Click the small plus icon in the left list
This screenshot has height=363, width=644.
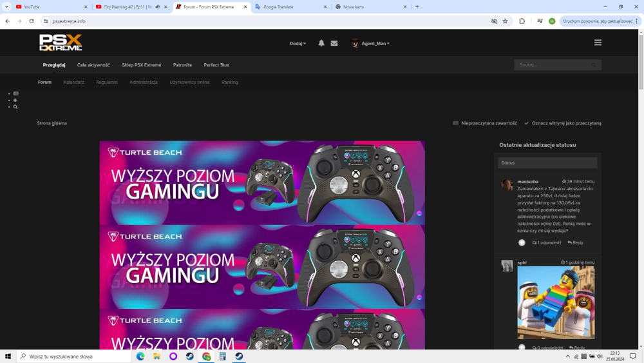click(x=15, y=101)
